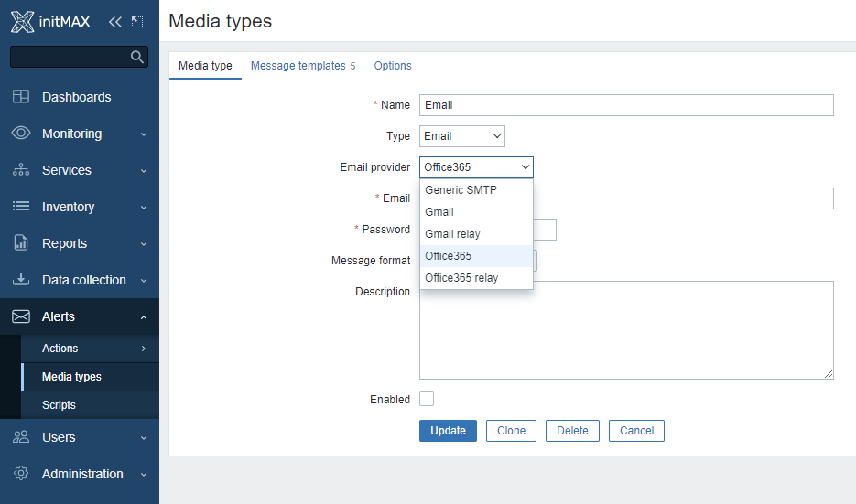Screen dimensions: 856x504
Task: Expand the Data collection chevron
Action: click(144, 281)
